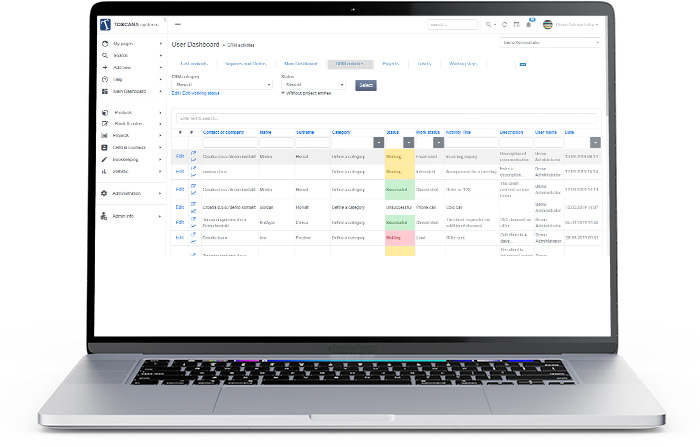Open the Demo Administrator dropdown at top right
Screen dimensions: 700x447
(549, 43)
